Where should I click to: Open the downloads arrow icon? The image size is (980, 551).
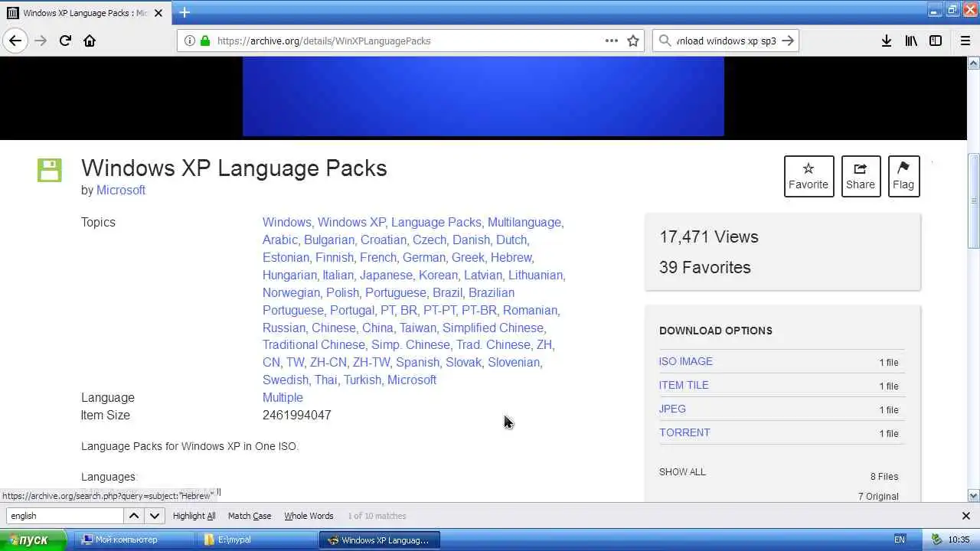pos(887,41)
